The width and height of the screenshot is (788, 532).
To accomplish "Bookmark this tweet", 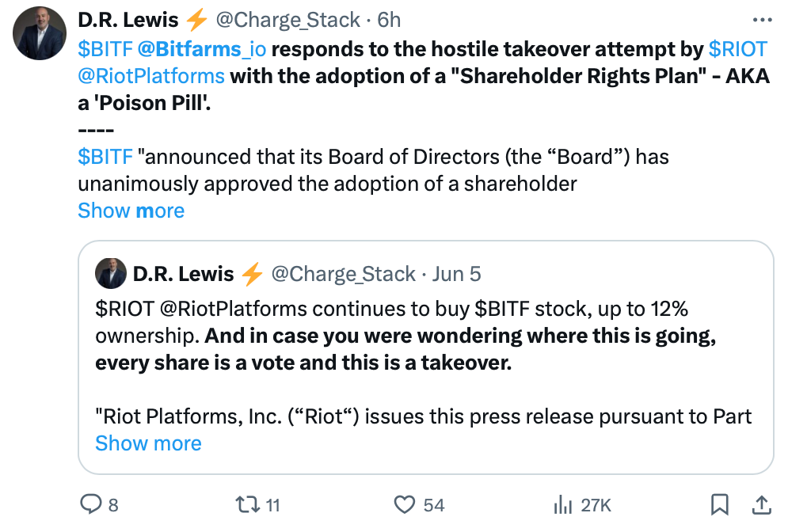I will 720,504.
